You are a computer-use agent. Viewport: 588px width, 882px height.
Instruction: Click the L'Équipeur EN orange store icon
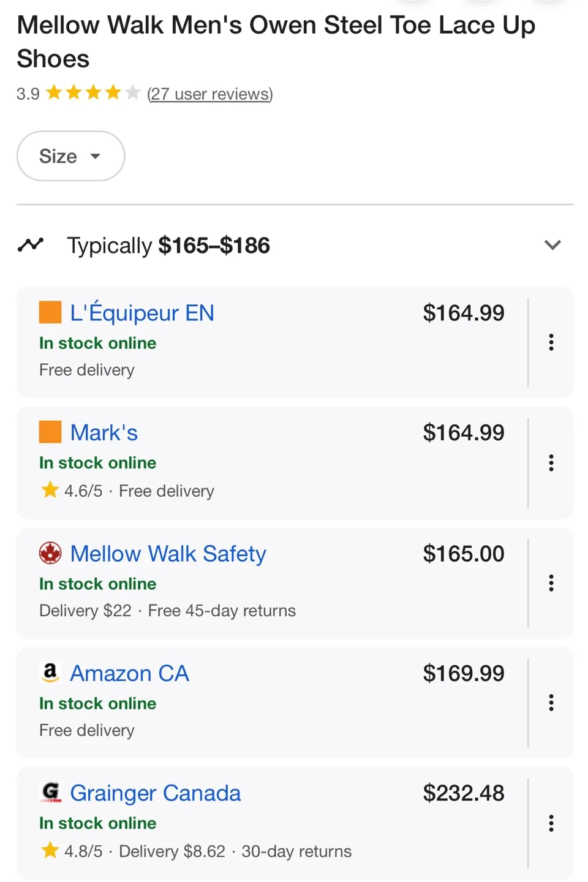pos(50,312)
